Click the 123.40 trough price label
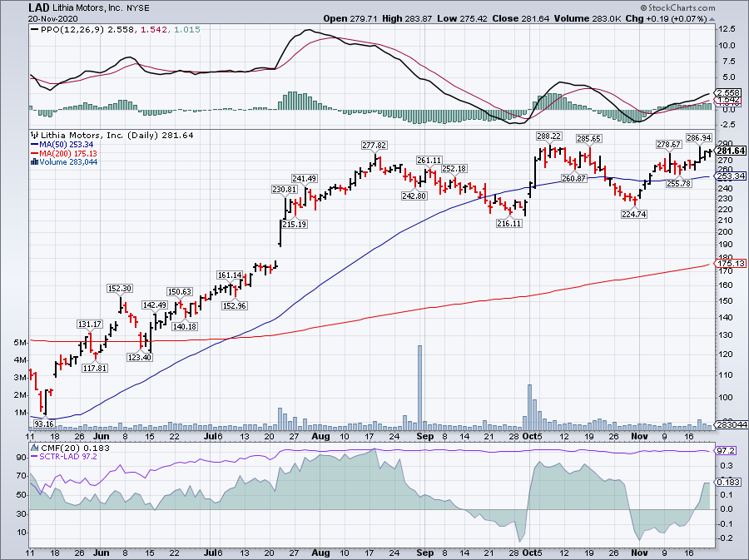The height and width of the screenshot is (560, 749). coord(140,357)
